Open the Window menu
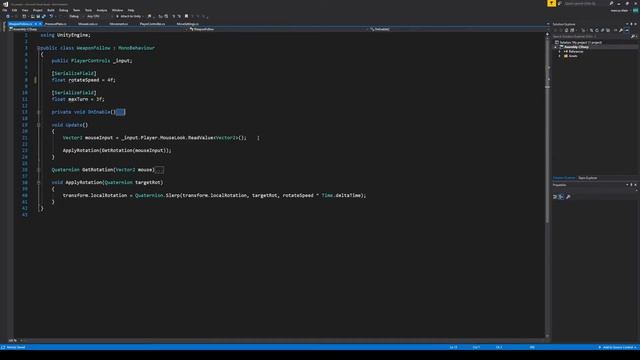Viewport: 640px width, 360px height. pyautogui.click(x=118, y=10)
